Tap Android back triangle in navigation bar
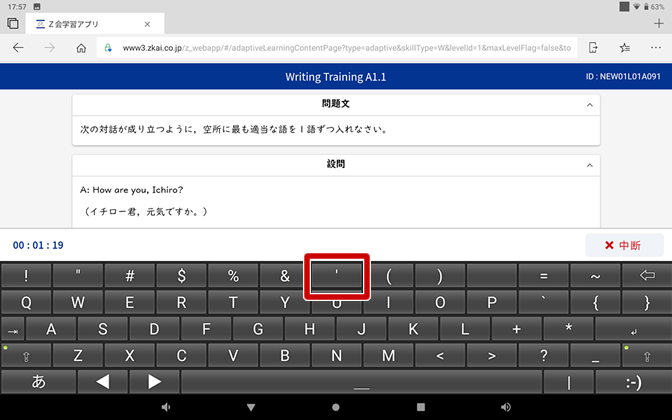 pyautogui.click(x=251, y=407)
